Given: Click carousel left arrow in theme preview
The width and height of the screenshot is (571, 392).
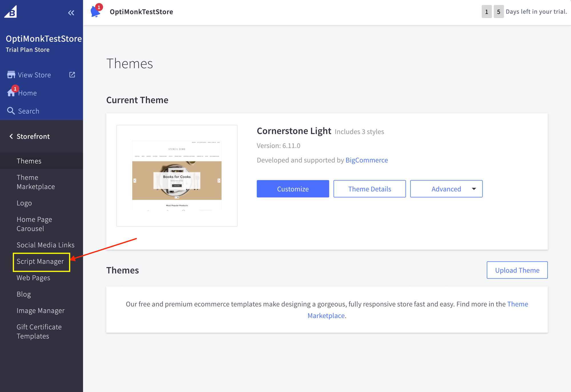Looking at the screenshot, I should click(x=135, y=181).
